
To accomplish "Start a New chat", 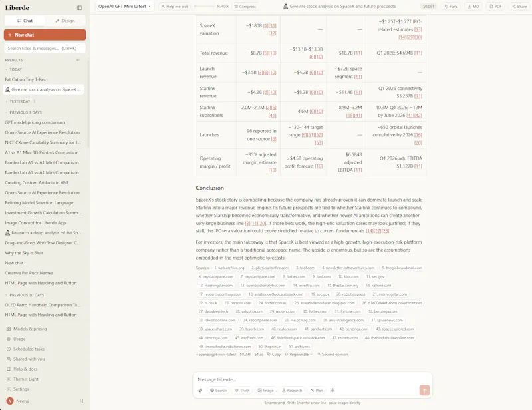I will tap(45, 35).
